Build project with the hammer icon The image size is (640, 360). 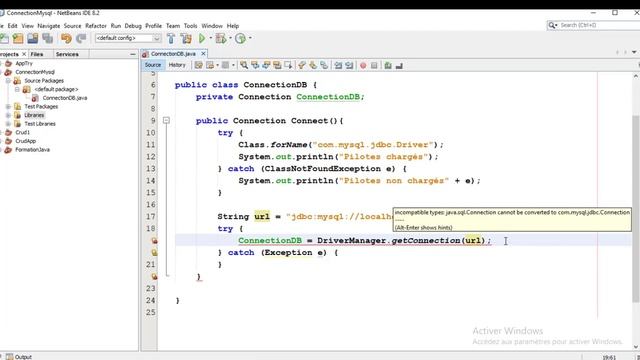(171, 38)
